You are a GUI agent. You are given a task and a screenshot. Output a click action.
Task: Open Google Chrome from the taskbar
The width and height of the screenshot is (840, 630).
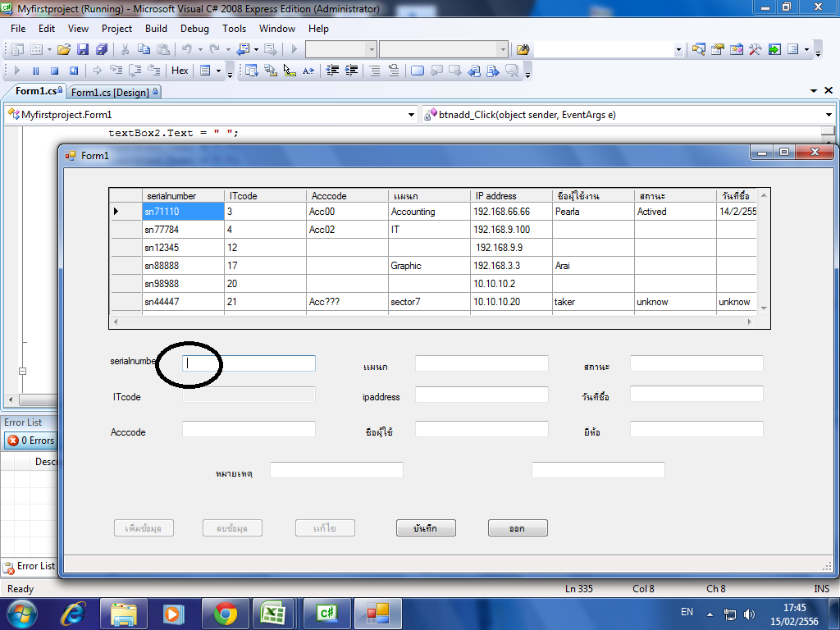pyautogui.click(x=225, y=614)
